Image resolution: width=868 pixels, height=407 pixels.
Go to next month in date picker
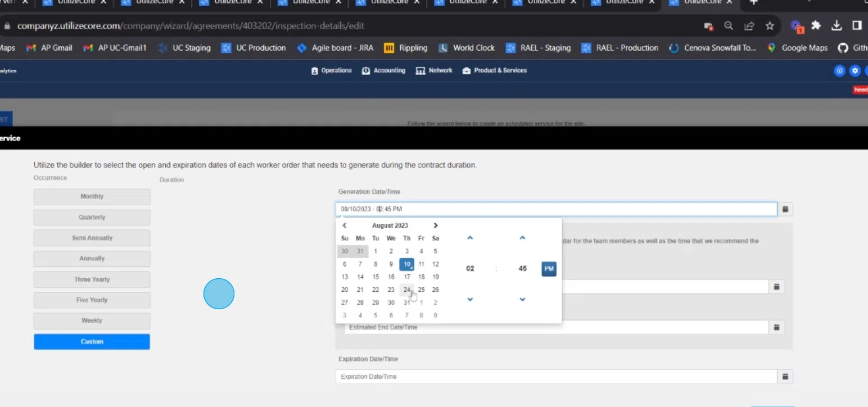click(436, 225)
